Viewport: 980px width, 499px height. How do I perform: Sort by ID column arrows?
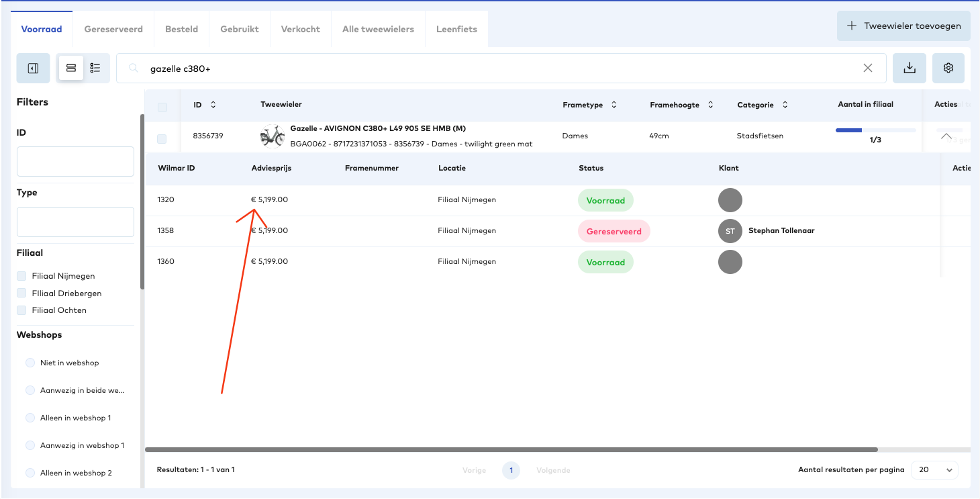(x=213, y=105)
